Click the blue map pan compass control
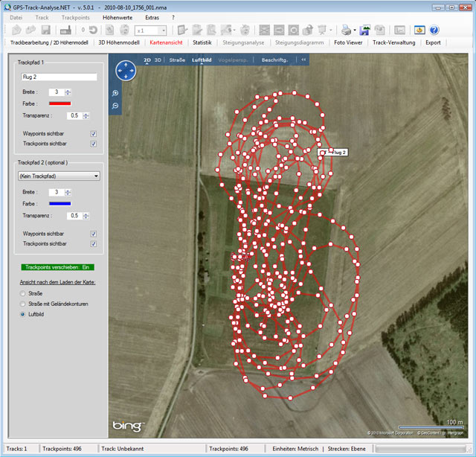This screenshot has width=476, height=457. 126,71
